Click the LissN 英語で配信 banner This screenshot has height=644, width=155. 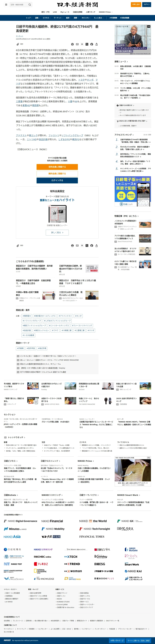(133, 191)
